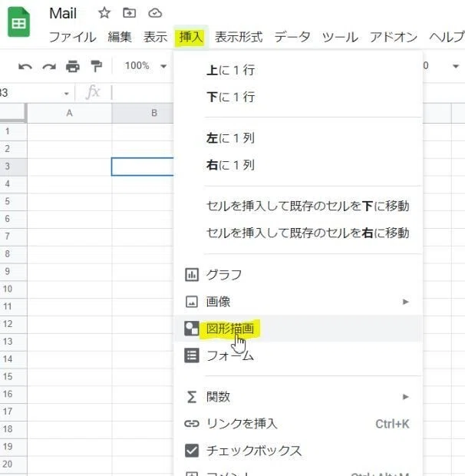
Task: Open the アドオン menu
Action: click(x=394, y=37)
